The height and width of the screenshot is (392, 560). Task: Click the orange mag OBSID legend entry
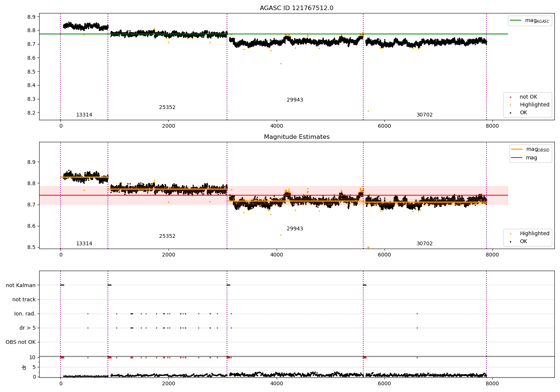click(531, 149)
